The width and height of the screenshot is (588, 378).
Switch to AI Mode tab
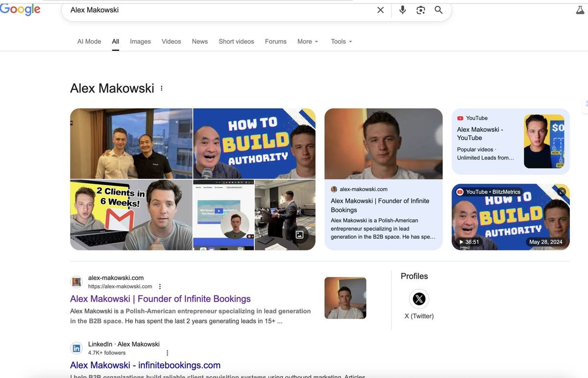[x=89, y=42]
